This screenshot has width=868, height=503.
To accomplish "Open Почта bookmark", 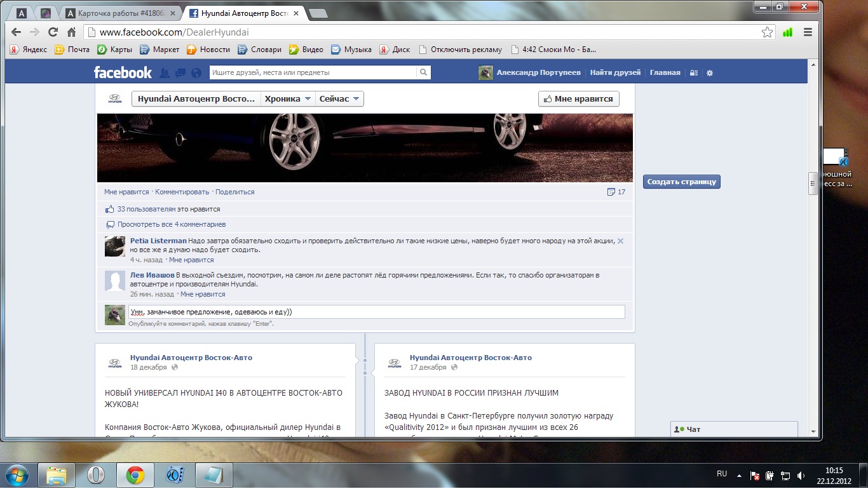I will (x=72, y=50).
